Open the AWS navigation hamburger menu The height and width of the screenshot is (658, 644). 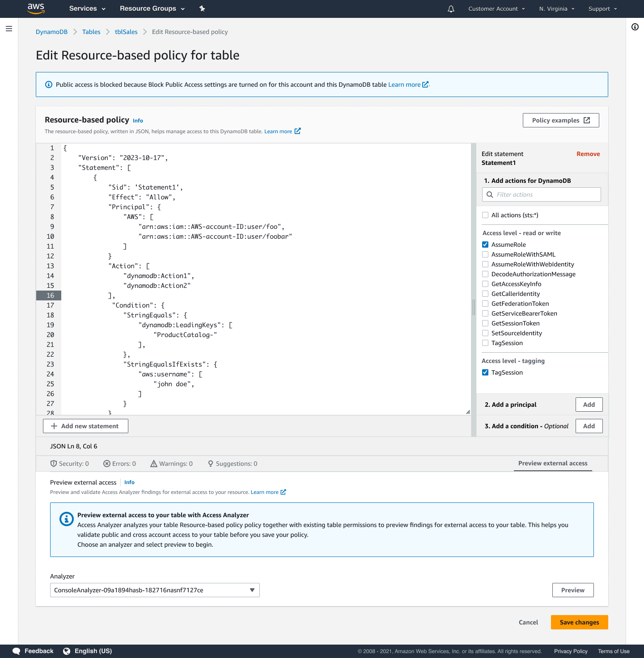[x=9, y=29]
